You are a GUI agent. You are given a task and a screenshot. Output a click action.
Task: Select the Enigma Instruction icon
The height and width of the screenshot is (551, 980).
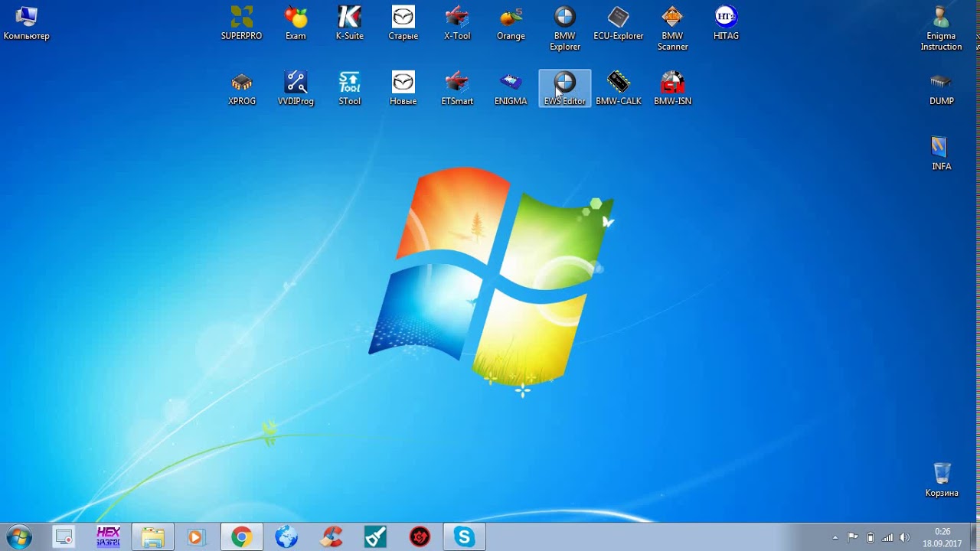coord(941,29)
